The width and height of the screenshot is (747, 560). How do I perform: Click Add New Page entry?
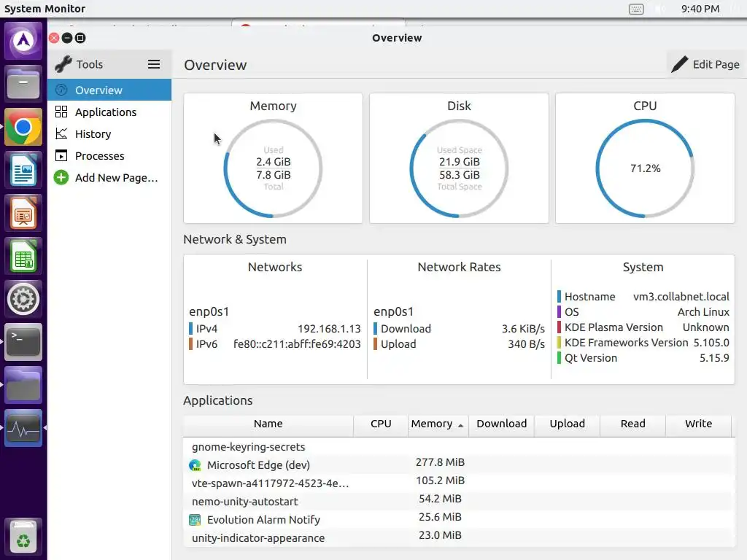tap(109, 178)
